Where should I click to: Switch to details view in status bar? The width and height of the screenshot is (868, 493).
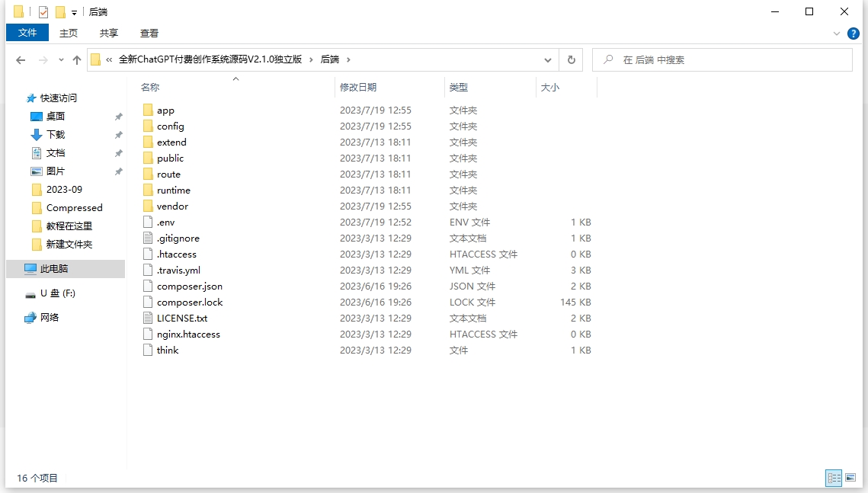click(x=834, y=478)
